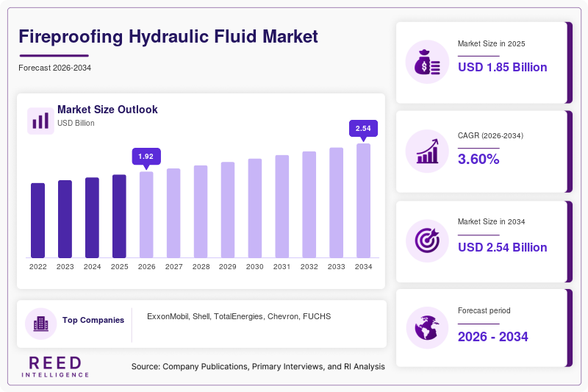Click the 2028 axis label

[x=201, y=267]
